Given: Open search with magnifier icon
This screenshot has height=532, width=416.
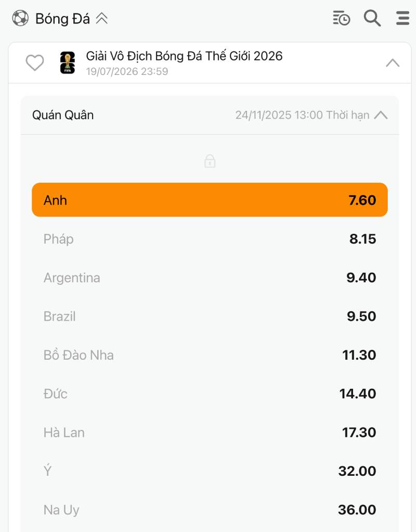Looking at the screenshot, I should (372, 18).
